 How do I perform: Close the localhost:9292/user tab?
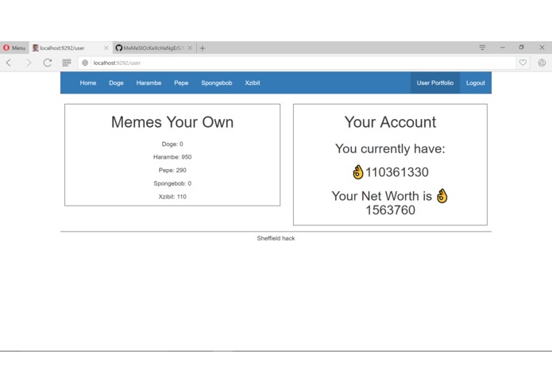(106, 48)
